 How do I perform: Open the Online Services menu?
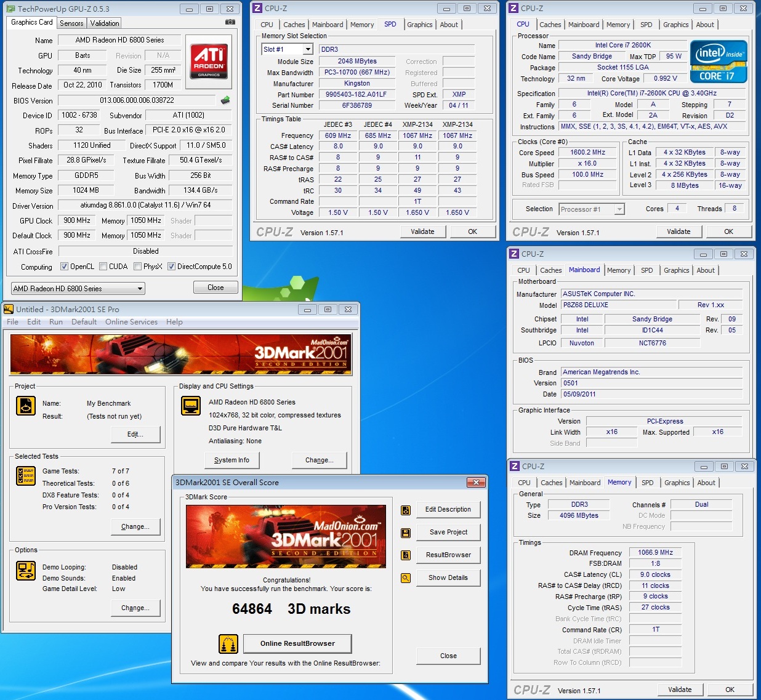(x=131, y=322)
